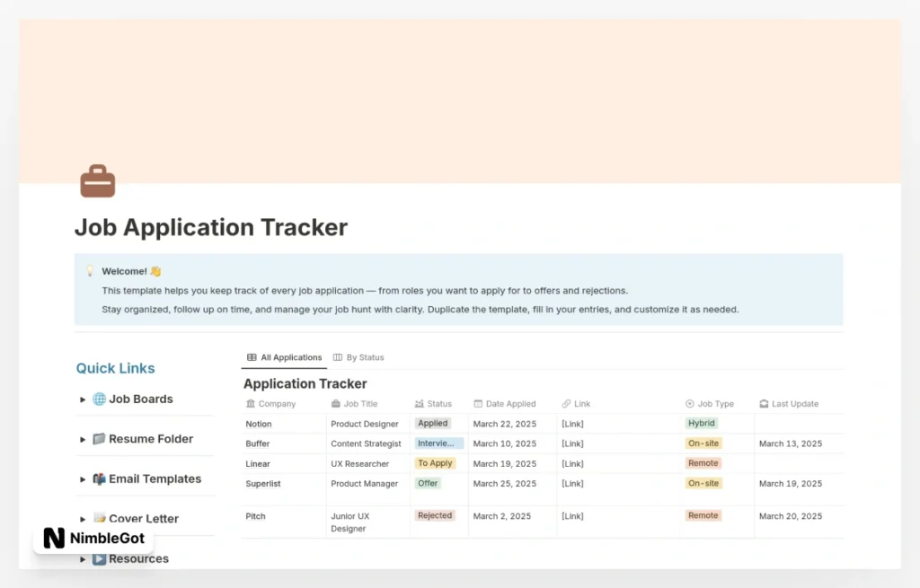This screenshot has width=920, height=588.
Task: Click the Applied status tag
Action: point(432,423)
